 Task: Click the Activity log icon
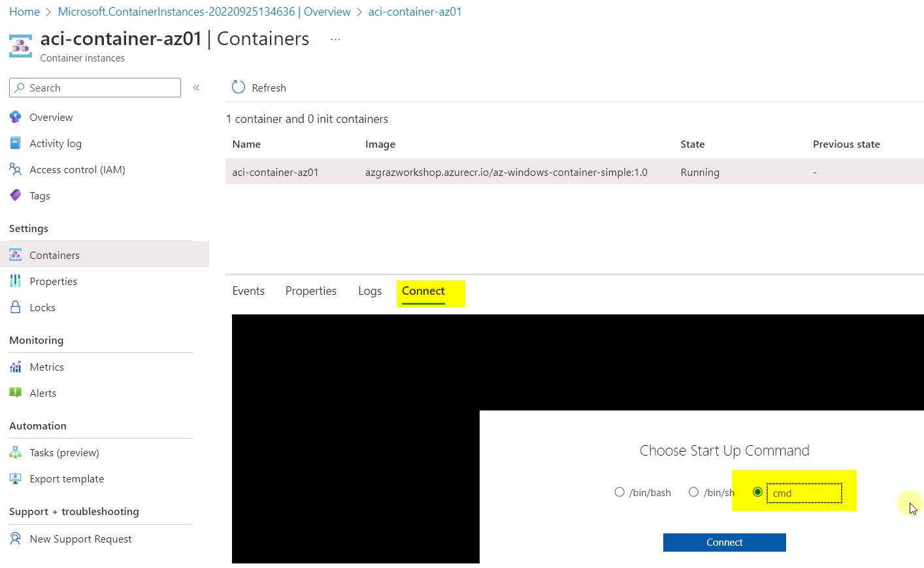pos(16,143)
